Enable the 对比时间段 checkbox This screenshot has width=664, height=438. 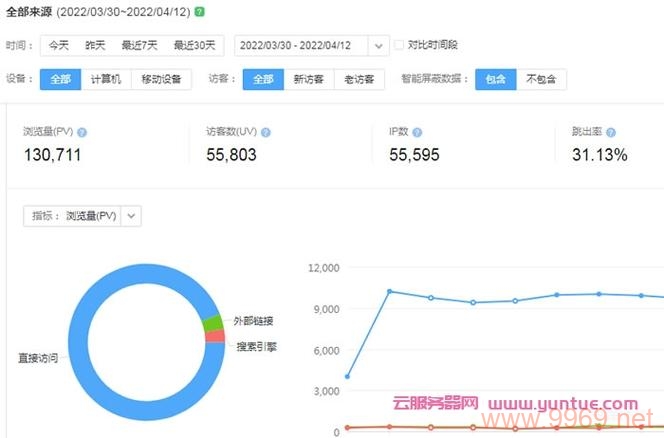pyautogui.click(x=398, y=45)
